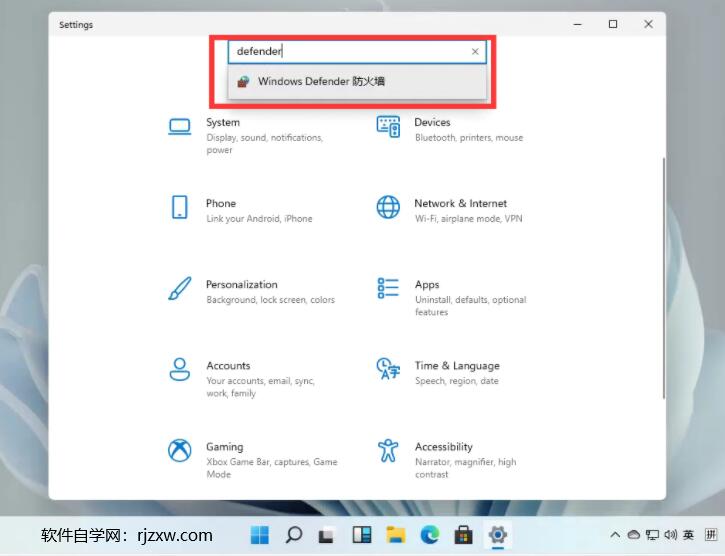725x556 pixels.
Task: Click 'Bluetooth, printers, mouse' description
Action: (x=469, y=137)
